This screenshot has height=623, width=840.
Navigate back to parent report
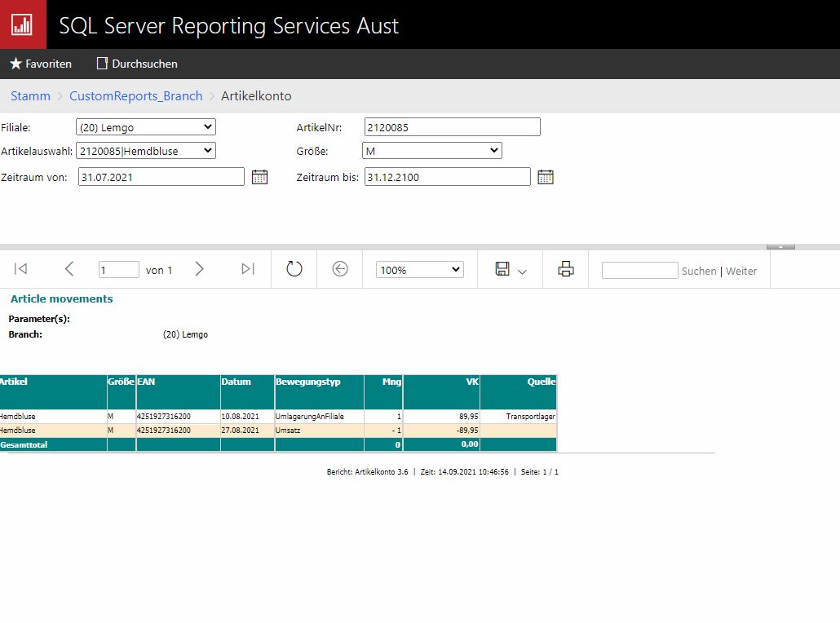340,269
